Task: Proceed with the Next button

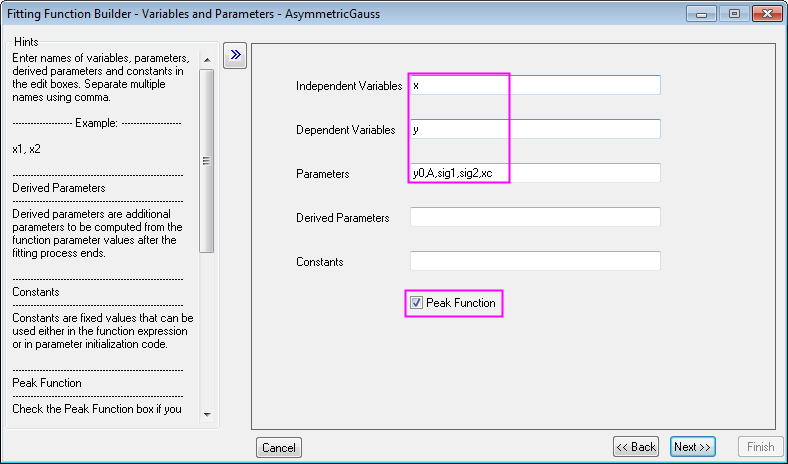Action: tap(692, 447)
